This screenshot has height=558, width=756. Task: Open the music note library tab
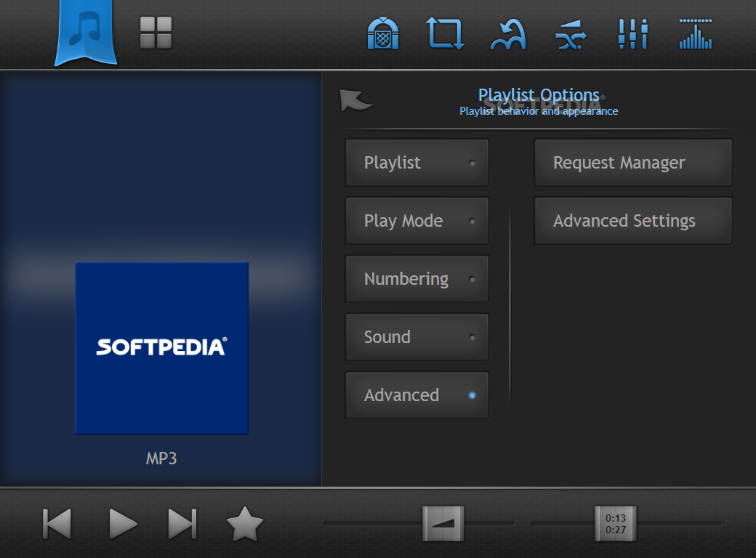pyautogui.click(x=86, y=32)
